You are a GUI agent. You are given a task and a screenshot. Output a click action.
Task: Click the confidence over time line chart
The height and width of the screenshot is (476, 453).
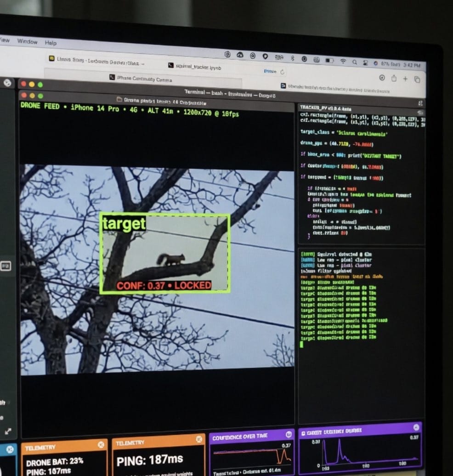[x=253, y=457]
